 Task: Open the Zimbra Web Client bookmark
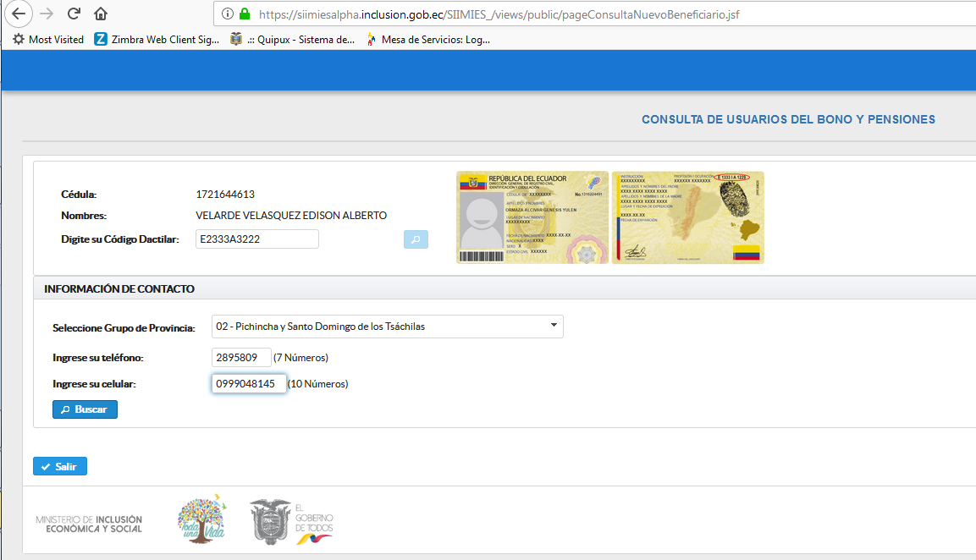157,39
